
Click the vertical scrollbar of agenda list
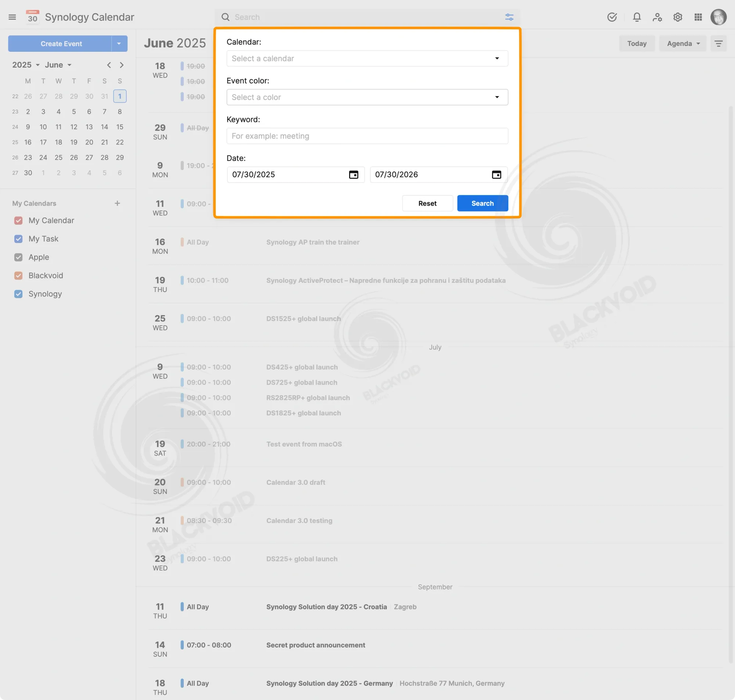point(731,384)
